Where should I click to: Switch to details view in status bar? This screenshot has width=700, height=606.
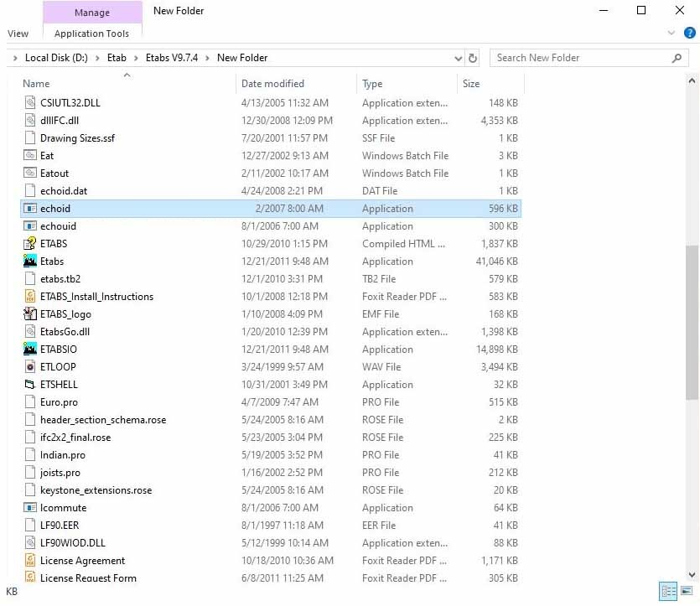(667, 591)
